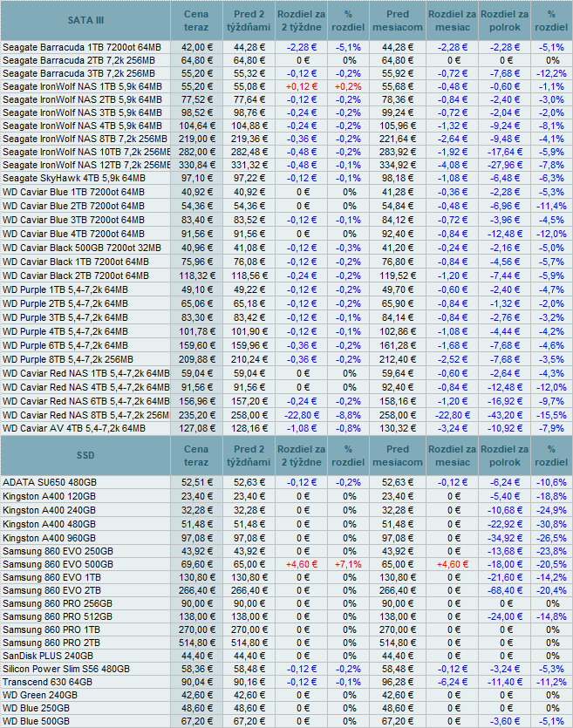573x728 pixels.
Task: Click the red +0,2% value
Action: (348, 86)
